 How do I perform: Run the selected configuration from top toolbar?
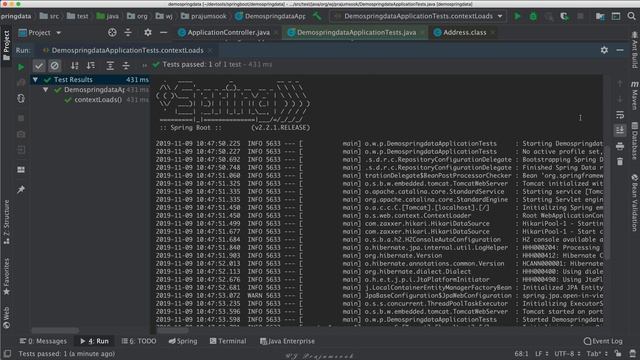pos(517,16)
